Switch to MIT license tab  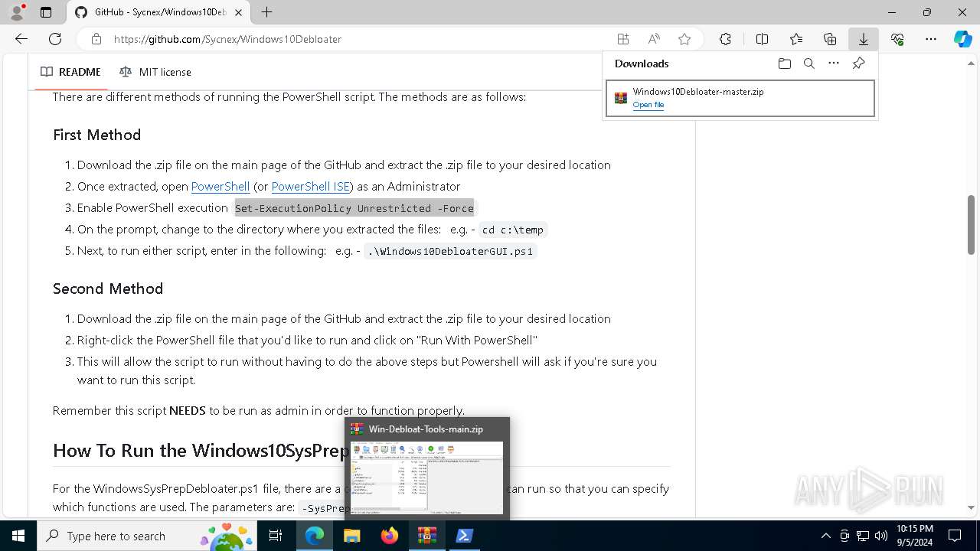[155, 72]
